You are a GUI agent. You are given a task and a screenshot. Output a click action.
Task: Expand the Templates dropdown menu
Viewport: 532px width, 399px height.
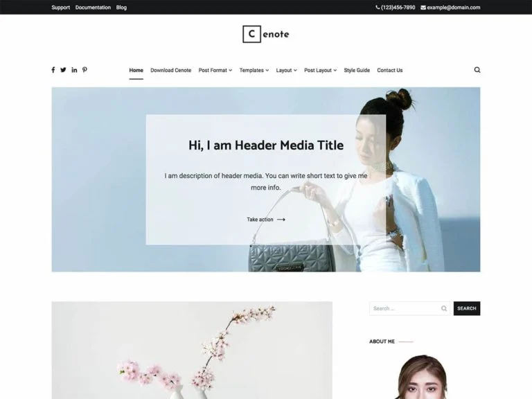(x=254, y=70)
